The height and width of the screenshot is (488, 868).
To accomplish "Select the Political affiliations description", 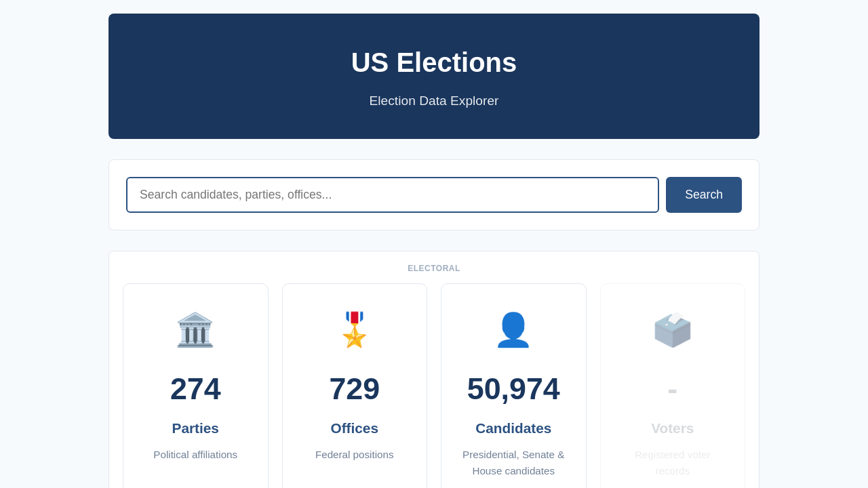I will click(195, 455).
